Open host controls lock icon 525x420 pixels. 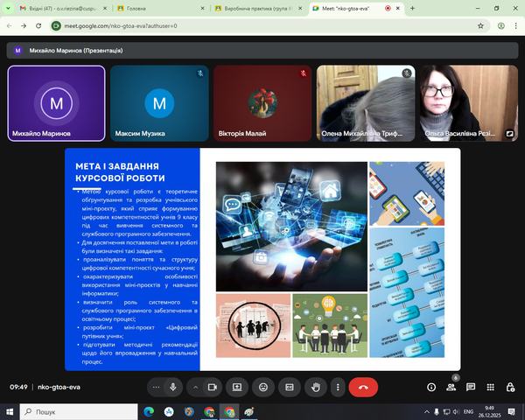tap(509, 387)
